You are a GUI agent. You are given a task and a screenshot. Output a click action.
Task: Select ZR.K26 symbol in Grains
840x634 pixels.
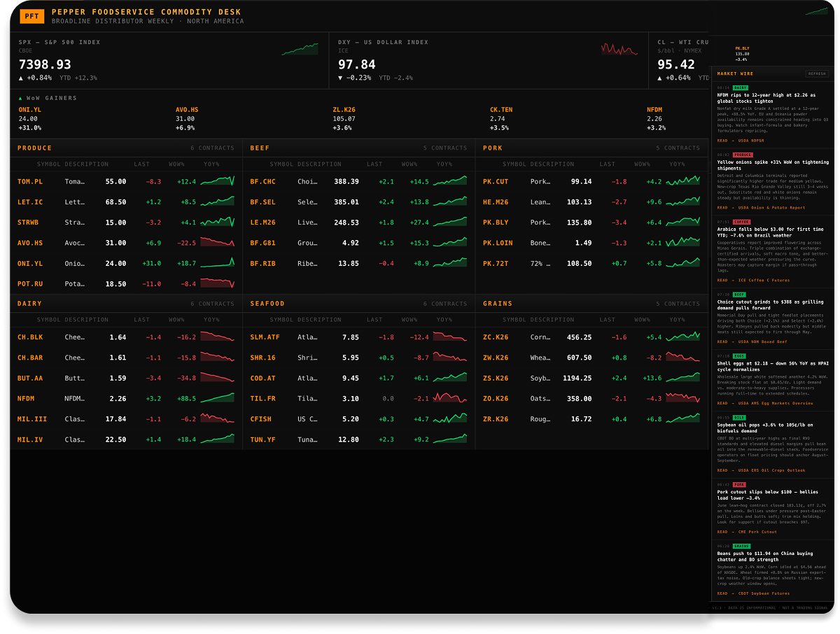pyautogui.click(x=496, y=419)
